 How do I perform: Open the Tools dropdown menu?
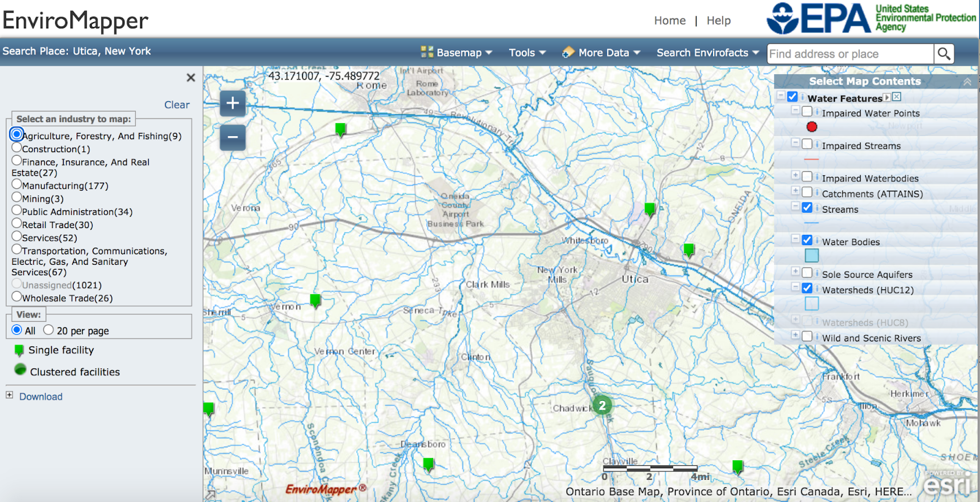527,53
